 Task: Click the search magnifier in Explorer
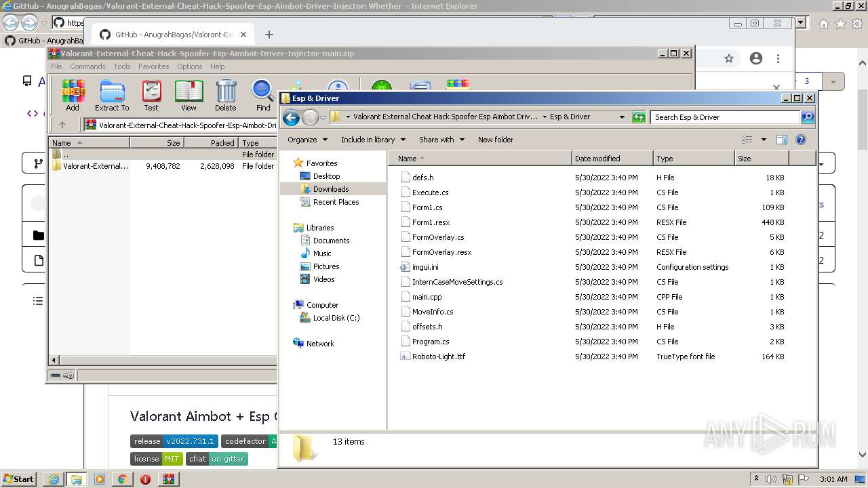tap(807, 117)
